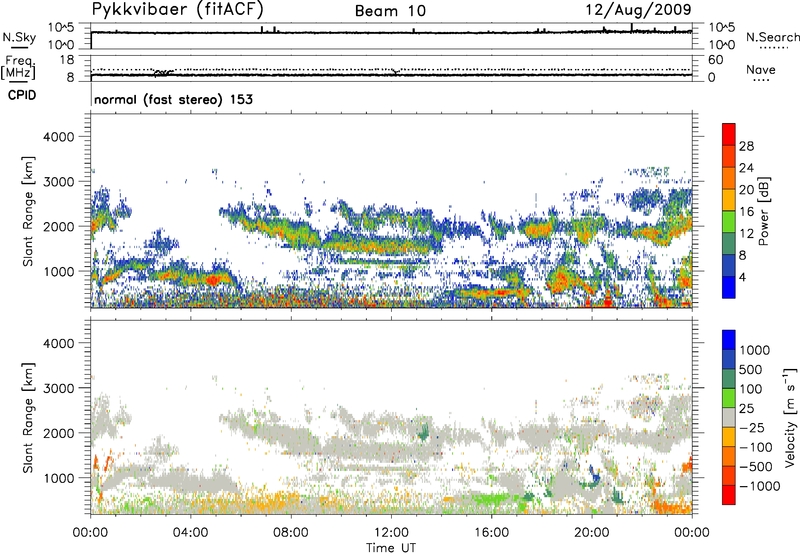Screen dimensions: 800x554
Task: Click the dark green 8–12 dB Power segment
Action: coord(729,244)
